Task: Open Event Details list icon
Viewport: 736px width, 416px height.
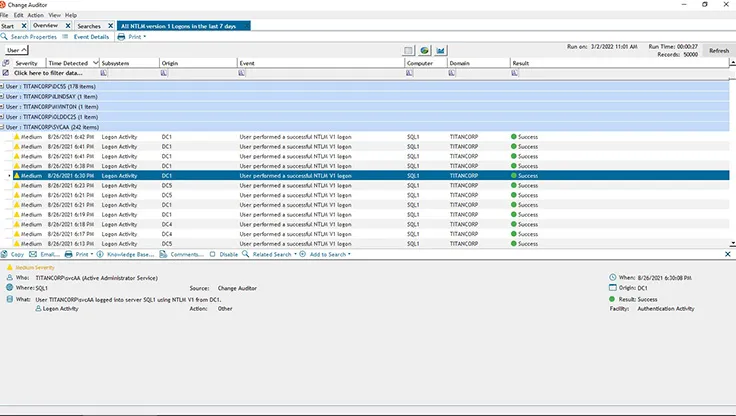Action: click(65, 37)
